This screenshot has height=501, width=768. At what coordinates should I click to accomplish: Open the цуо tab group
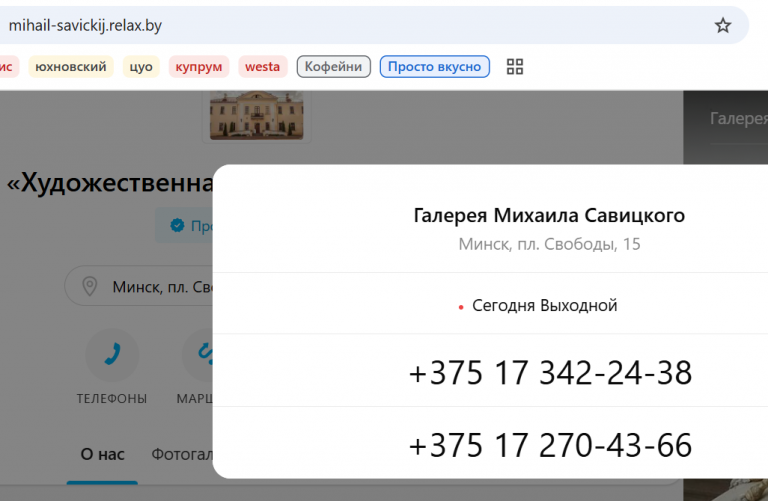pos(141,67)
